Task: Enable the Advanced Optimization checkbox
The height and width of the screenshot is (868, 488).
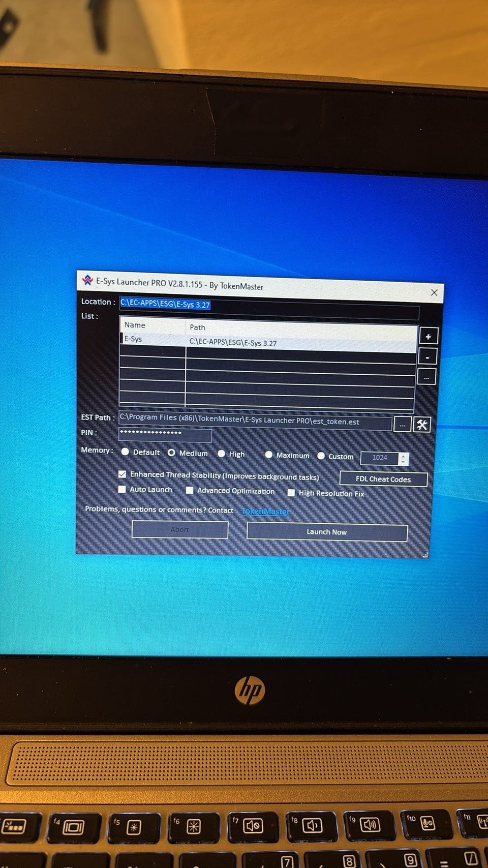Action: [x=190, y=490]
